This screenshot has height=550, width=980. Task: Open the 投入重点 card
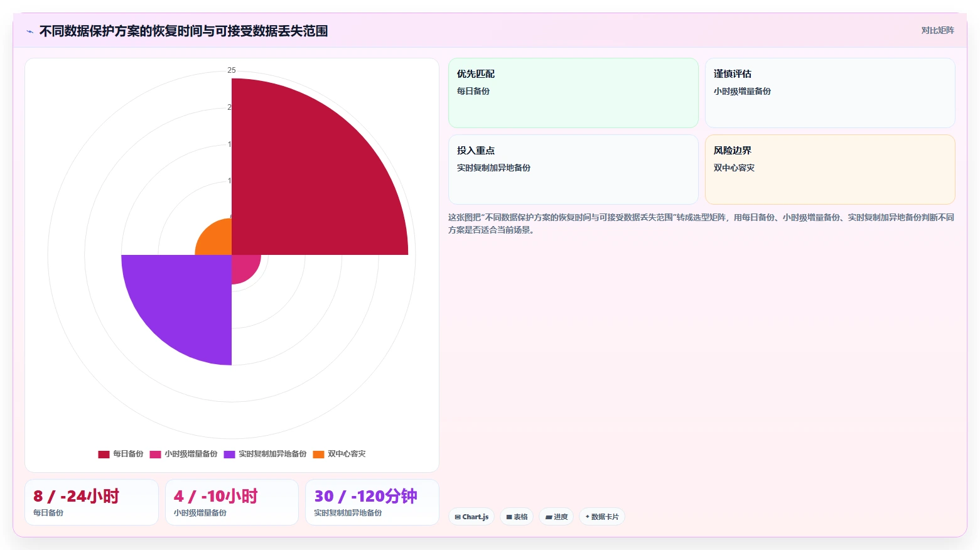[573, 170]
